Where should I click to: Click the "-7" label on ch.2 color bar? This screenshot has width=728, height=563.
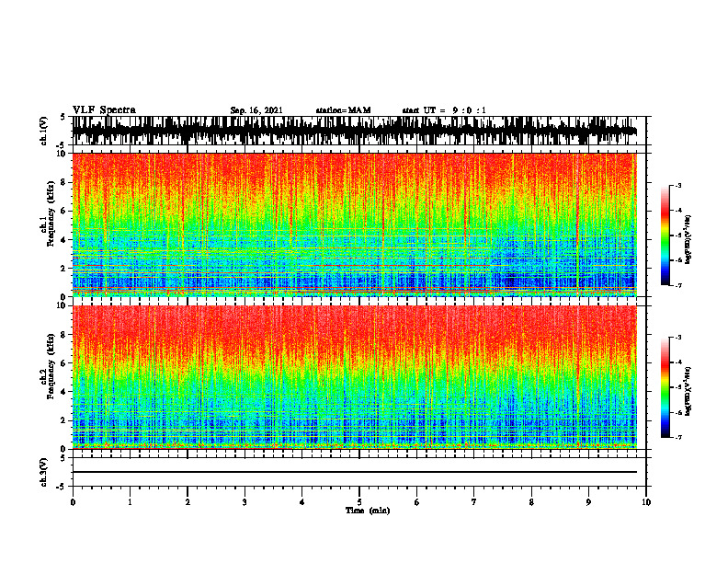point(678,437)
